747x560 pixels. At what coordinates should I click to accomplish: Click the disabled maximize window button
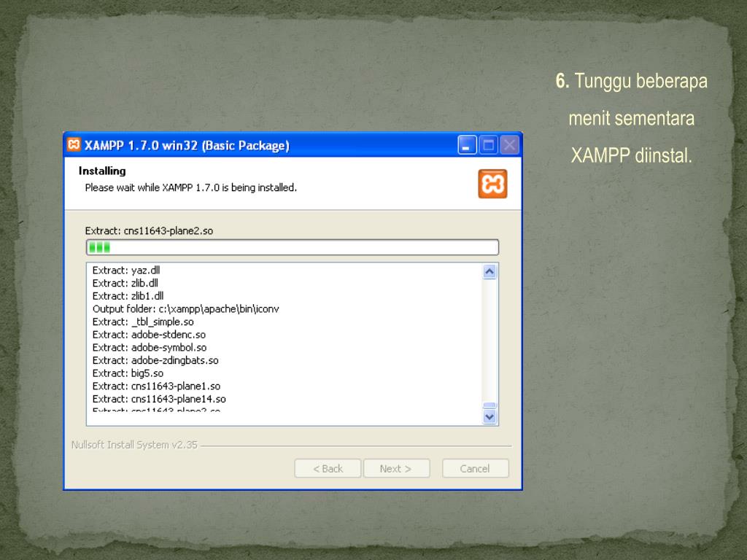(488, 145)
